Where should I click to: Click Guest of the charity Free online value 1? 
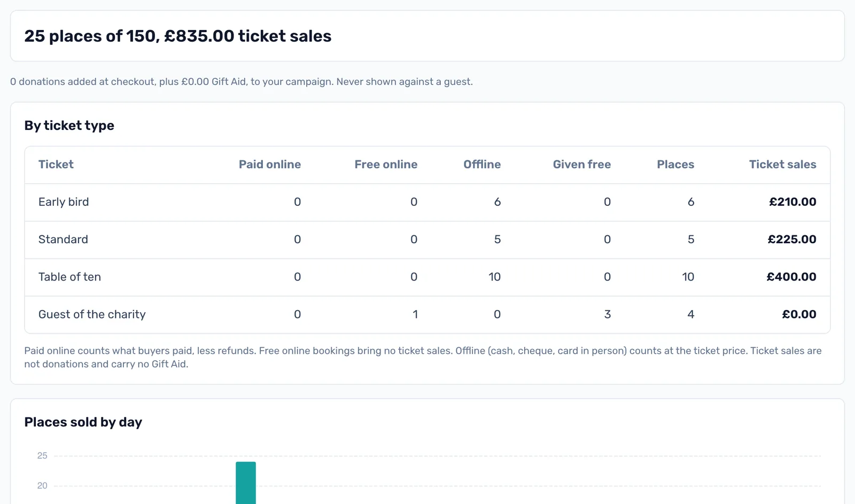(415, 314)
